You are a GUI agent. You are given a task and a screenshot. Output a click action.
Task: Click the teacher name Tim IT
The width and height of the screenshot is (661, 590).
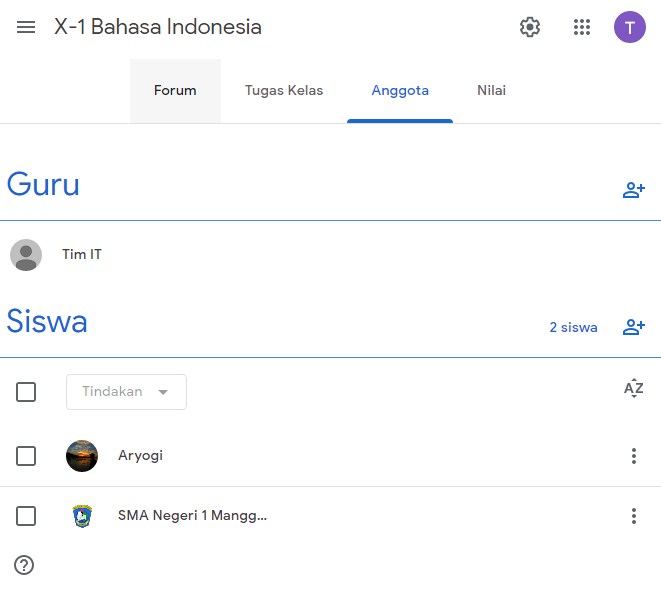pos(82,255)
